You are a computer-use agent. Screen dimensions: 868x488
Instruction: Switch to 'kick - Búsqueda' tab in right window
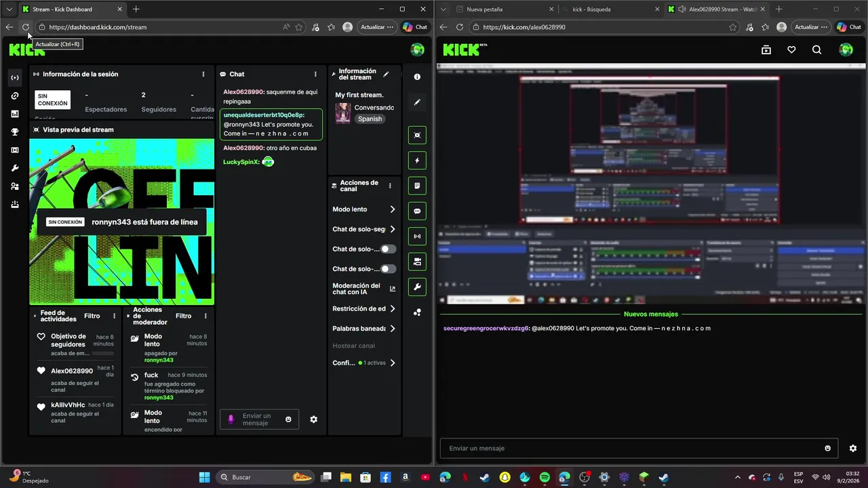click(x=611, y=9)
